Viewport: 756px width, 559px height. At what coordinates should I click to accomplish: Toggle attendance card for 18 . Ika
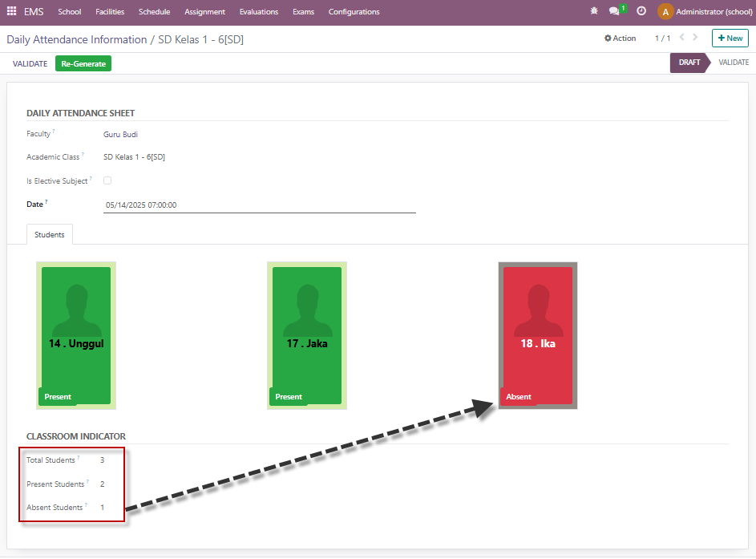pos(538,336)
